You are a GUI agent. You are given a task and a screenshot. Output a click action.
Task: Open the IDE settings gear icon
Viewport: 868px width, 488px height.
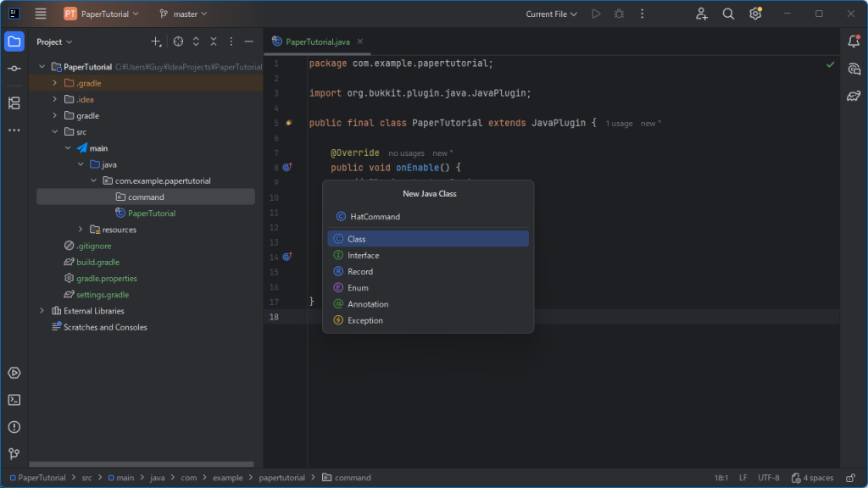[x=755, y=14]
